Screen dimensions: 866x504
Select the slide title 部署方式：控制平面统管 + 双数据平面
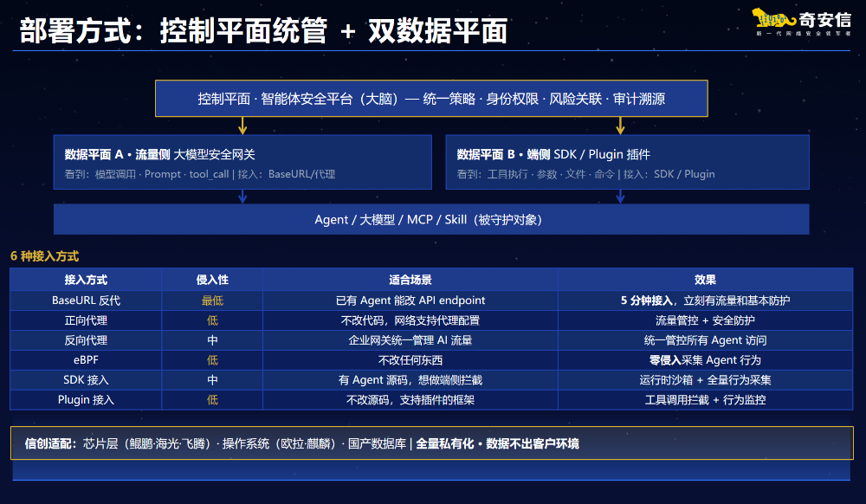click(x=263, y=31)
